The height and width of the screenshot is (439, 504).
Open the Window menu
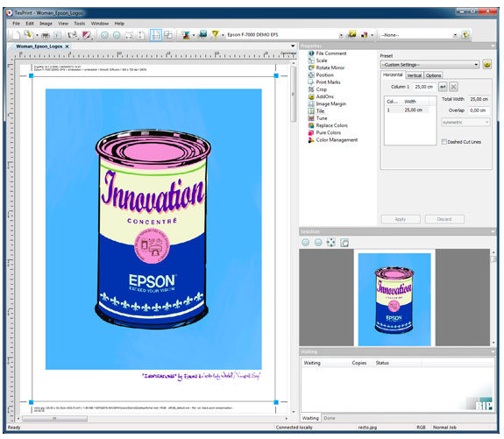[x=100, y=24]
